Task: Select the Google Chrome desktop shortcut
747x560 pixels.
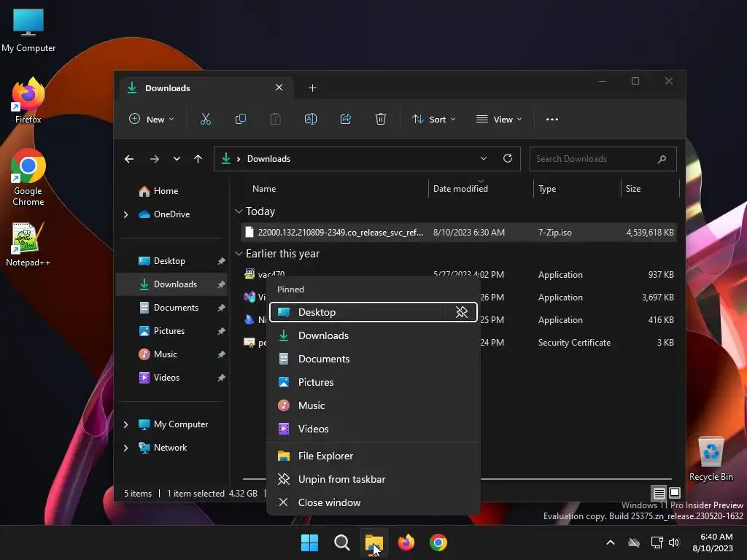Action: (x=28, y=178)
